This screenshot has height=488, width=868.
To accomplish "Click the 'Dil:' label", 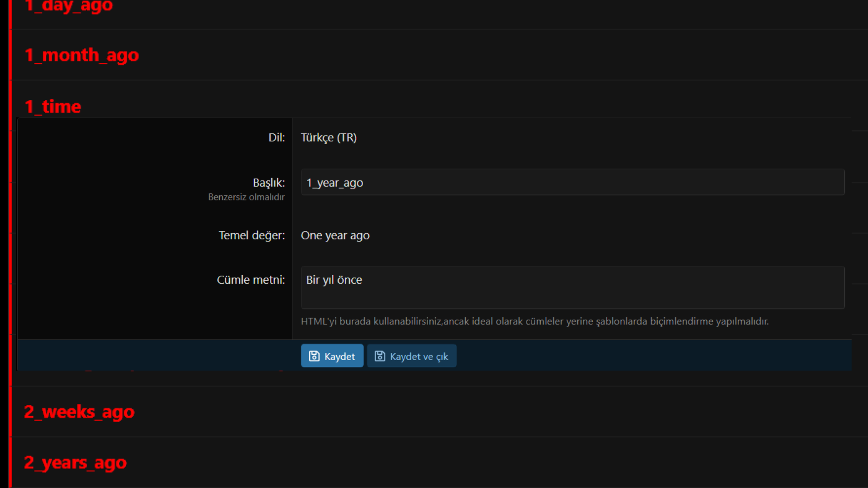I will click(x=277, y=137).
